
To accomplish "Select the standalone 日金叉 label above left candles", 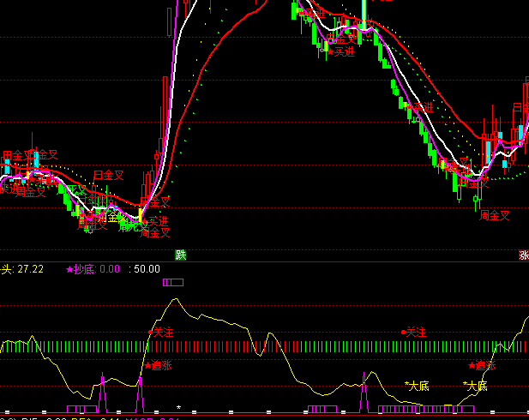I will click(x=108, y=175).
